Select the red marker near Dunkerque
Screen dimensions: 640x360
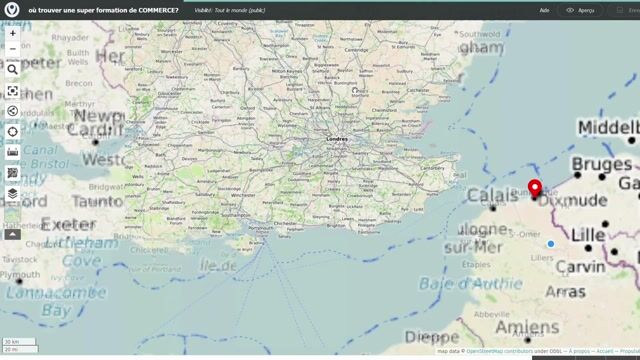(535, 188)
